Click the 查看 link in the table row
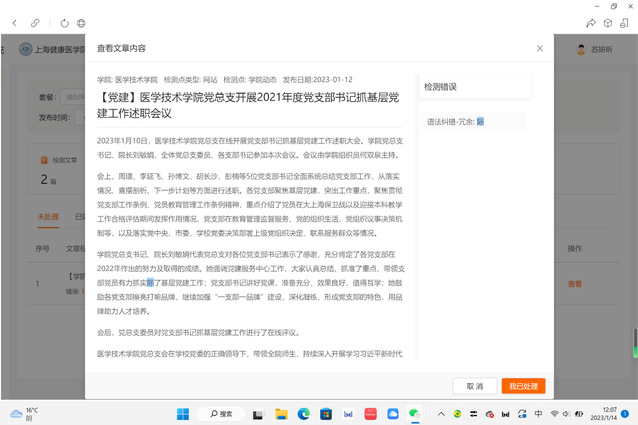The height and width of the screenshot is (425, 638). (574, 284)
